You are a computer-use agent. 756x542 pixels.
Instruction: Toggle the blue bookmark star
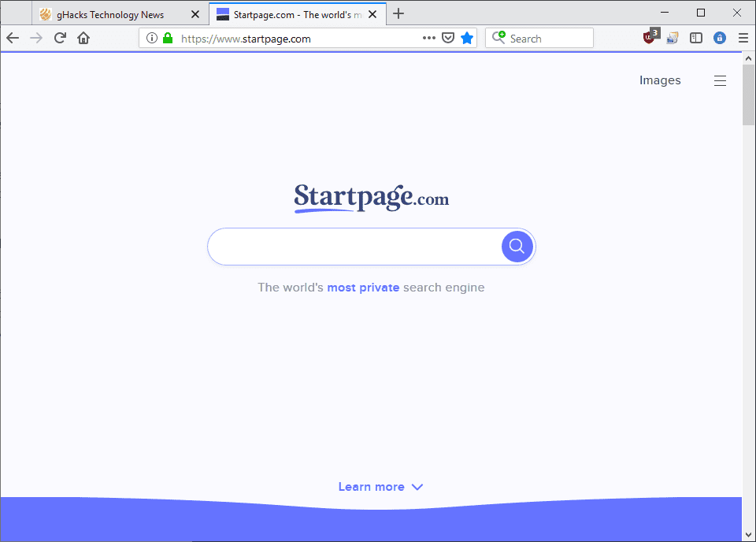click(x=467, y=38)
